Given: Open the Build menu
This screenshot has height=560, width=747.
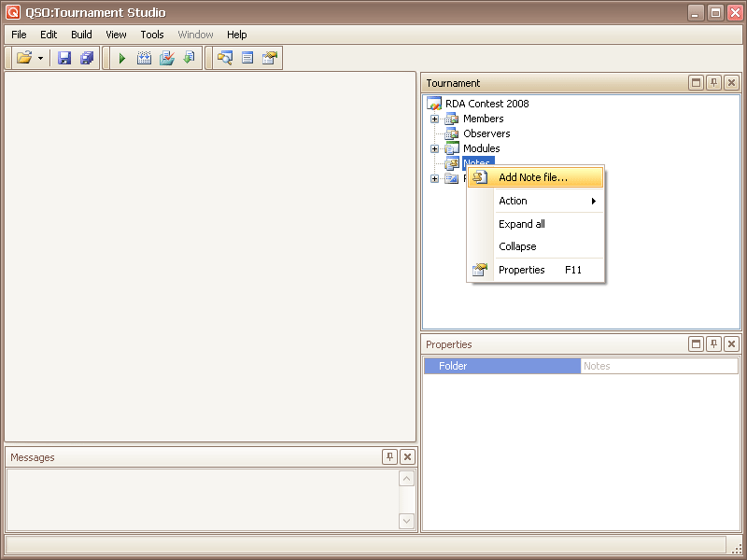Looking at the screenshot, I should tap(81, 35).
